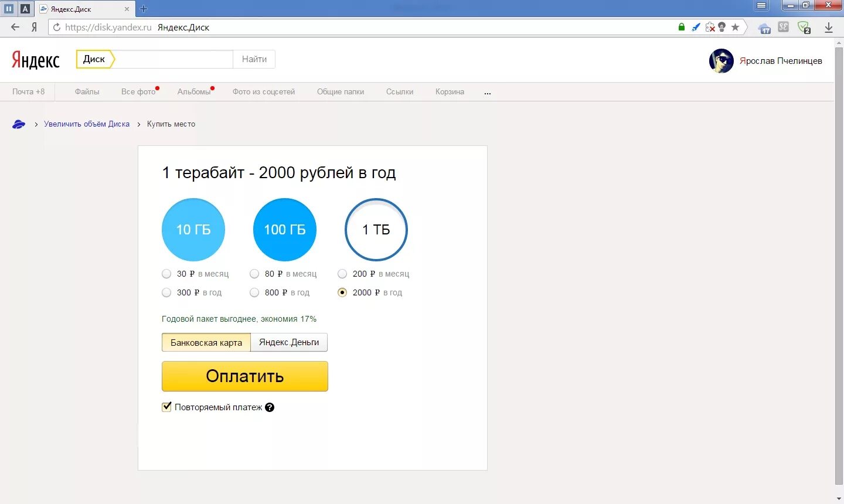Select 80 ₽ в месяц option
Image resolution: width=844 pixels, height=504 pixels.
pos(254,274)
